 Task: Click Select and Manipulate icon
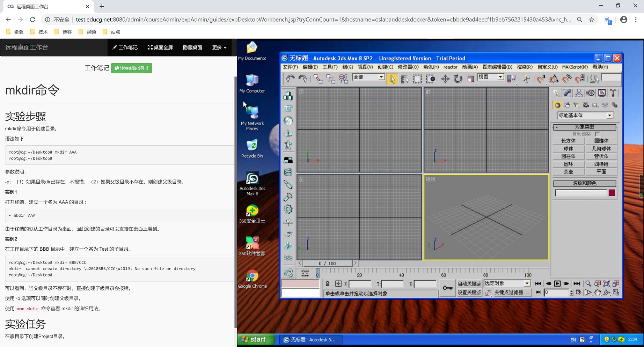coord(526,79)
